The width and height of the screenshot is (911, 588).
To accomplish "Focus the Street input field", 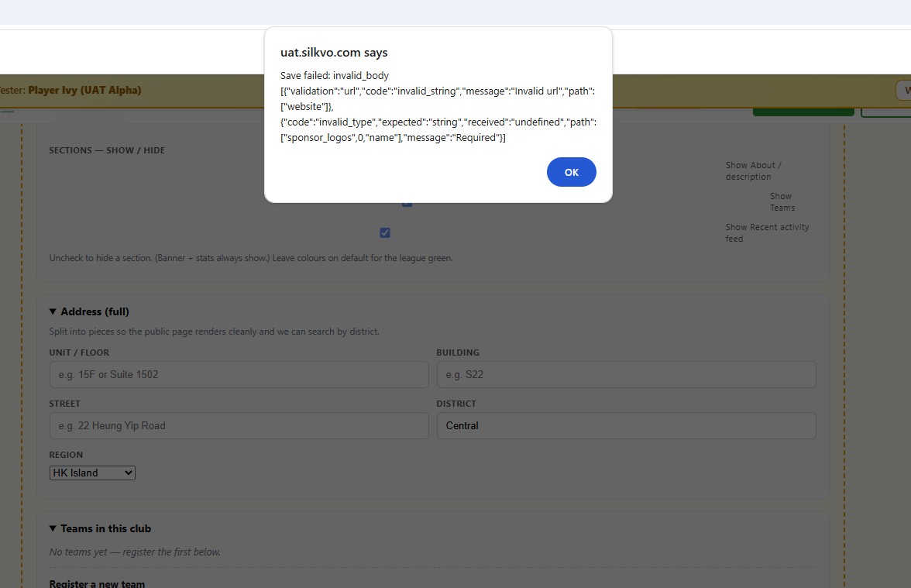I will click(x=239, y=426).
